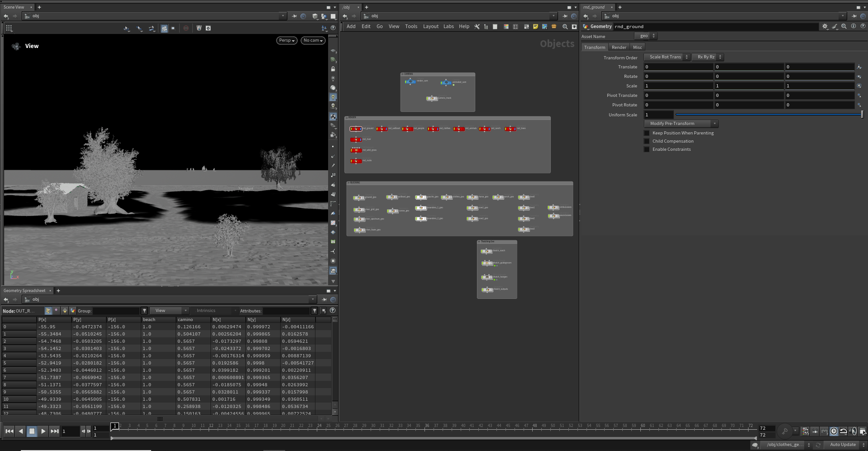Expand the Modify Pre-Transform menu
868x451 pixels.
681,124
